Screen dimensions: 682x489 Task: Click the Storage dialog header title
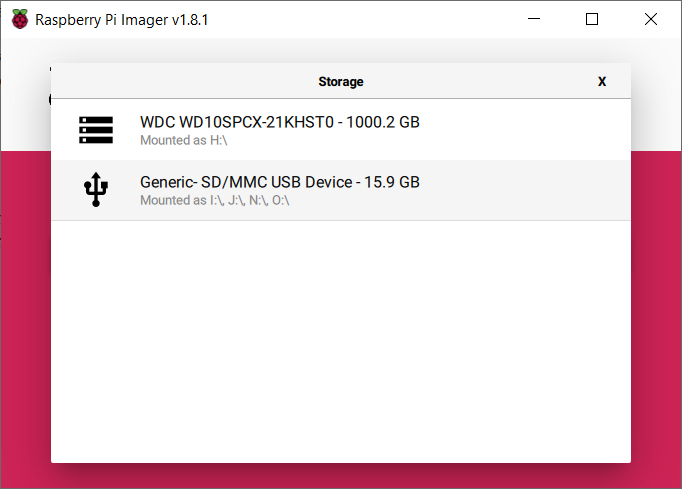click(x=340, y=82)
